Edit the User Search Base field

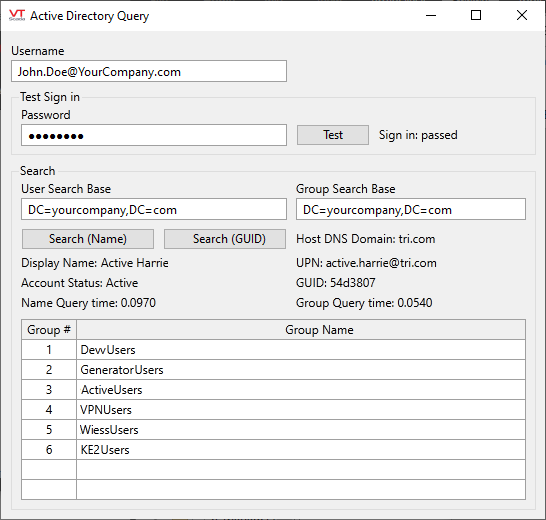(x=154, y=209)
